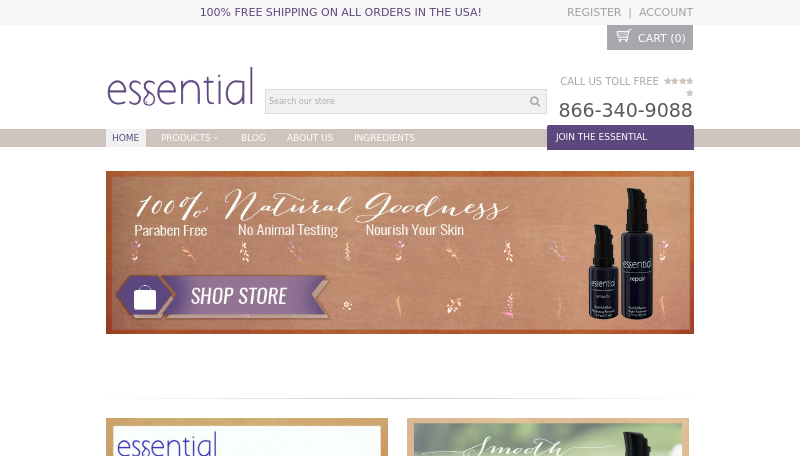Viewport: 800px width, 456px height.
Task: Call the 866-340-9088 phone number
Action: click(626, 110)
